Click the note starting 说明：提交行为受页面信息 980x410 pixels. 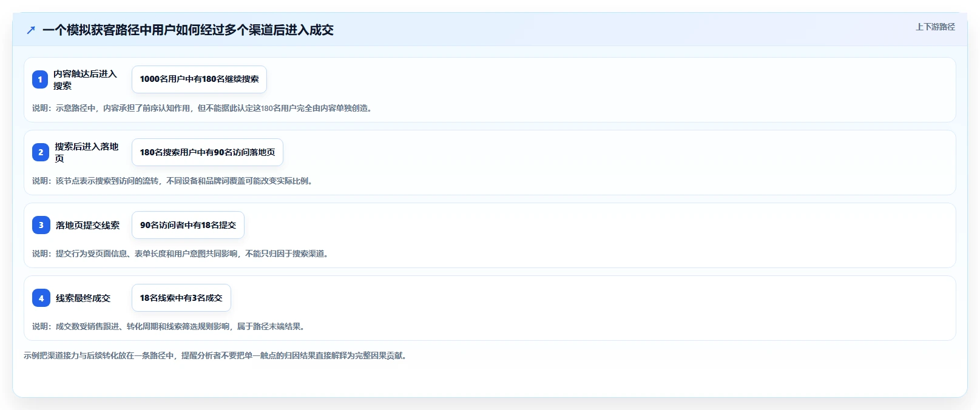coord(181,254)
